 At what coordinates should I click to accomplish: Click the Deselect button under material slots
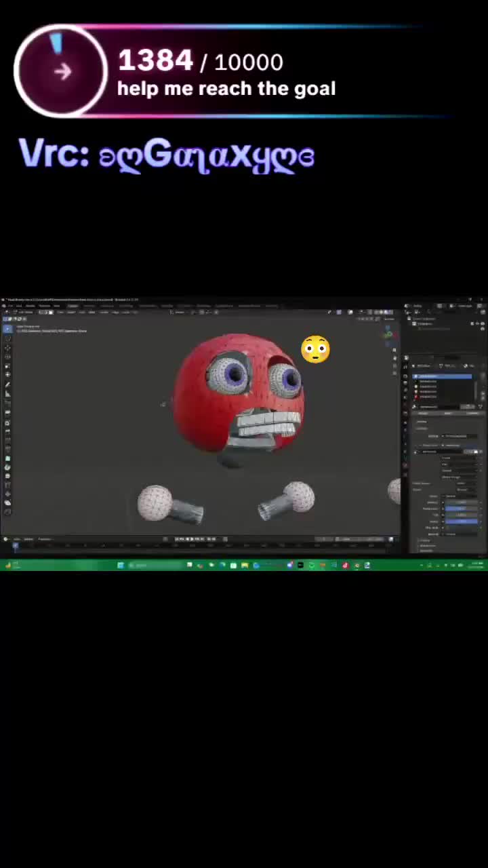472,413
